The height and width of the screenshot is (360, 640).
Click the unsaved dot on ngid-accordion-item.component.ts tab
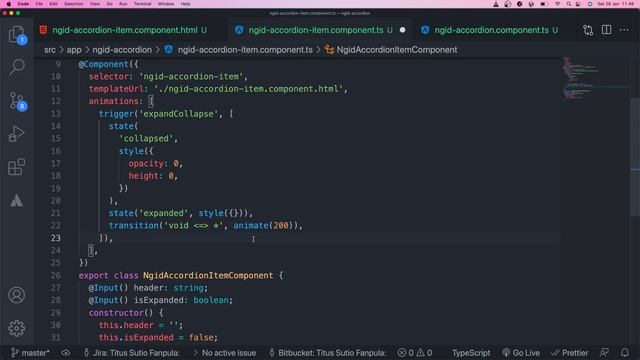(402, 30)
